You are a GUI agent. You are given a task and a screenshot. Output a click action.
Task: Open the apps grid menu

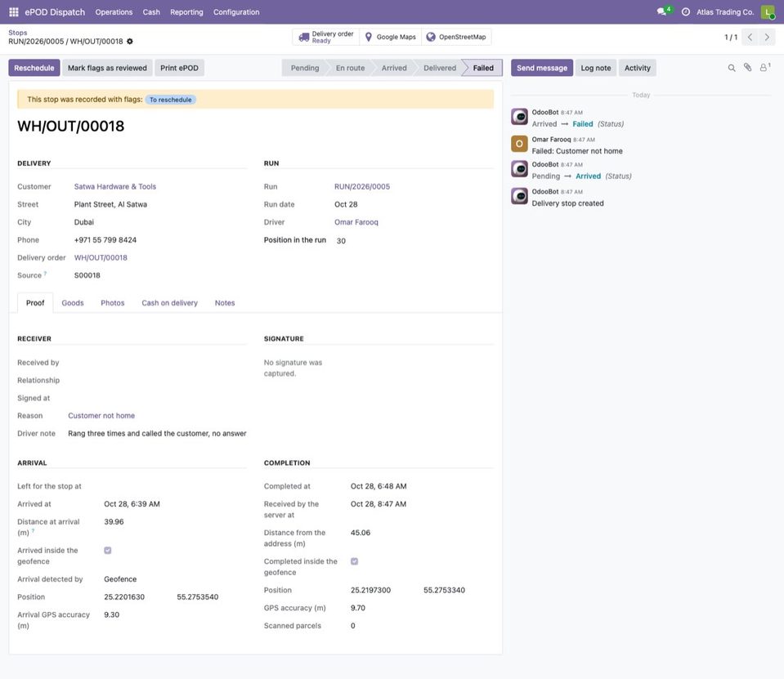[x=14, y=12]
